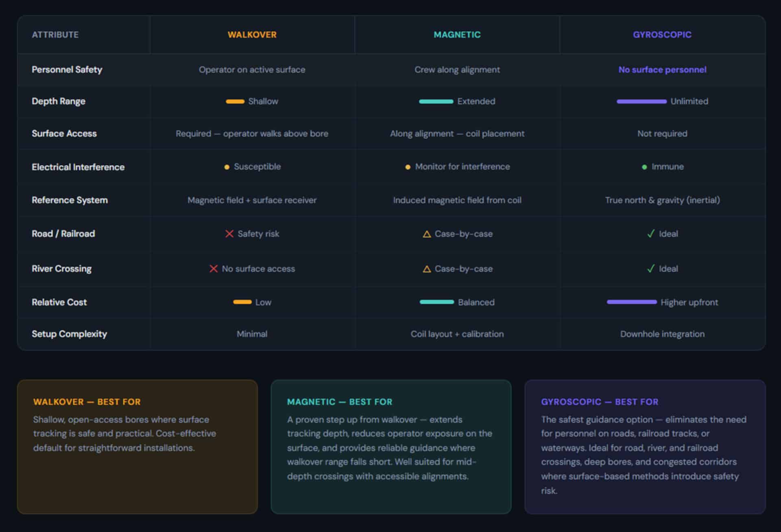Click the No surface personnel highlighted text

662,70
